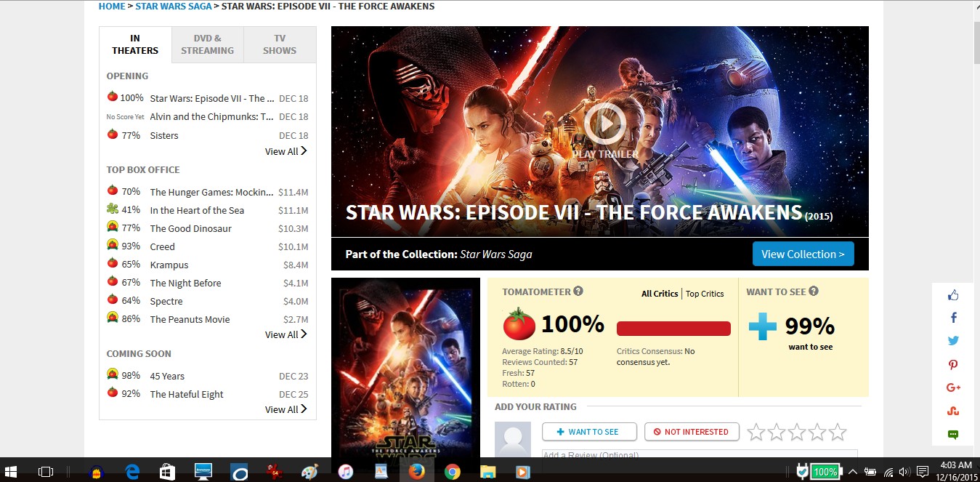Open Star Wars Saga collection italic link

pos(496,254)
